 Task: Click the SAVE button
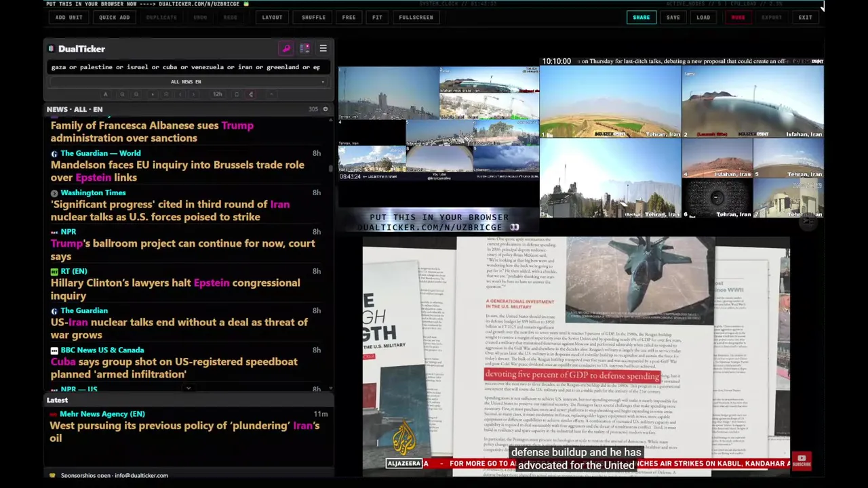click(673, 18)
